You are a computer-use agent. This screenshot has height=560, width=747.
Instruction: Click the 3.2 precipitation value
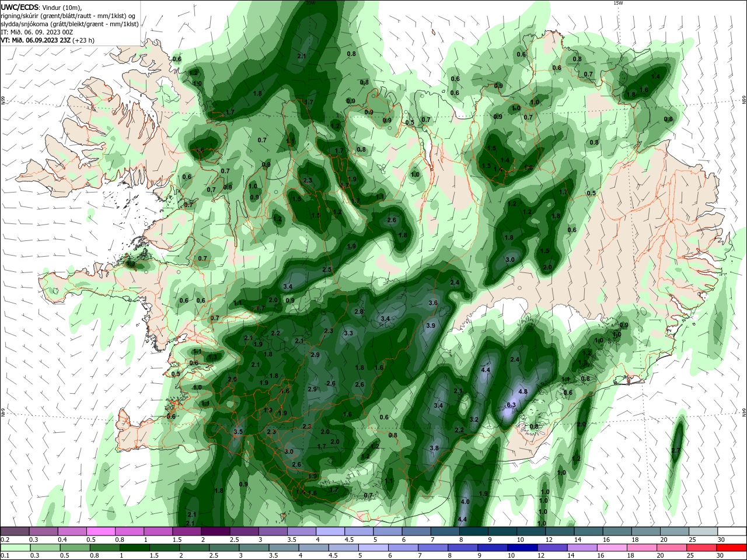[474, 419]
